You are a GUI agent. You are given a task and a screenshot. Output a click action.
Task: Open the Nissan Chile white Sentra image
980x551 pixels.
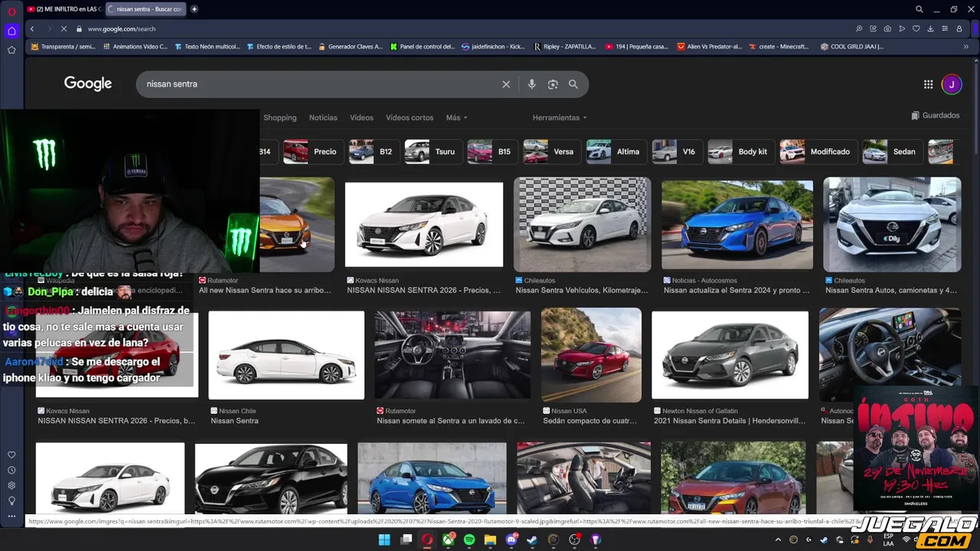(286, 355)
